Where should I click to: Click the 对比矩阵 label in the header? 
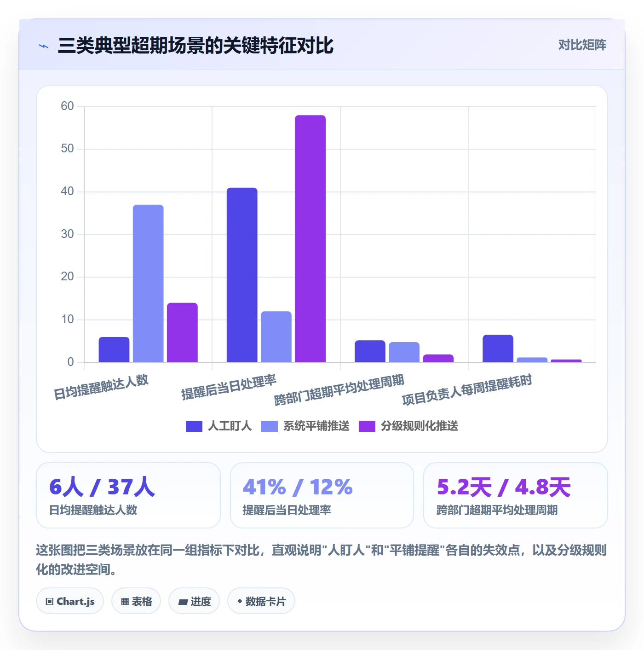pos(582,45)
